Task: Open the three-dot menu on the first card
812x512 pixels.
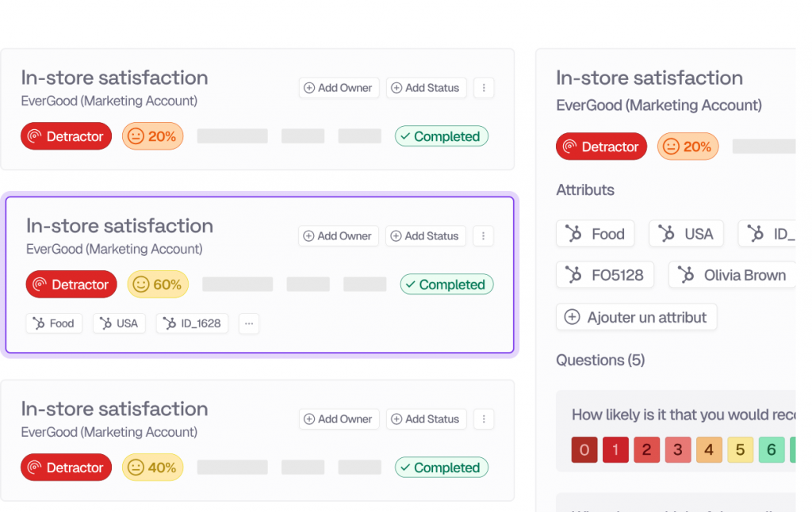Action: 484,88
